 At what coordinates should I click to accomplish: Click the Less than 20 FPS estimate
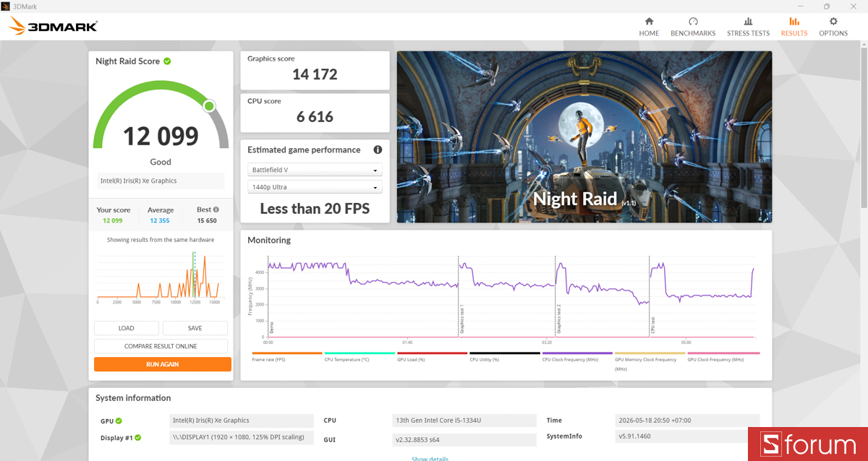[x=315, y=209]
